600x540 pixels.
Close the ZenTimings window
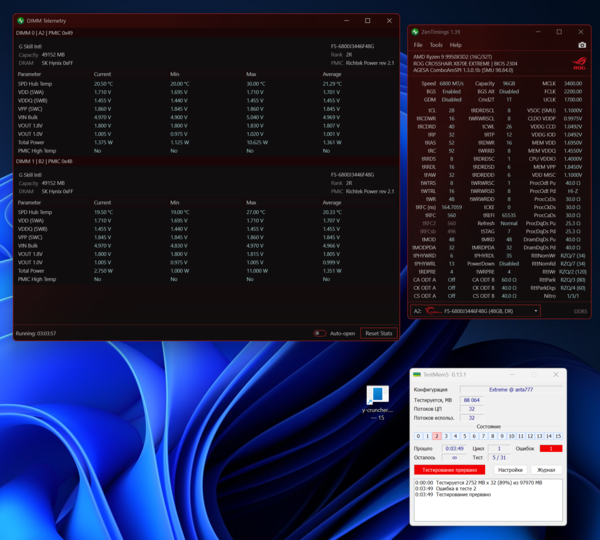click(580, 32)
